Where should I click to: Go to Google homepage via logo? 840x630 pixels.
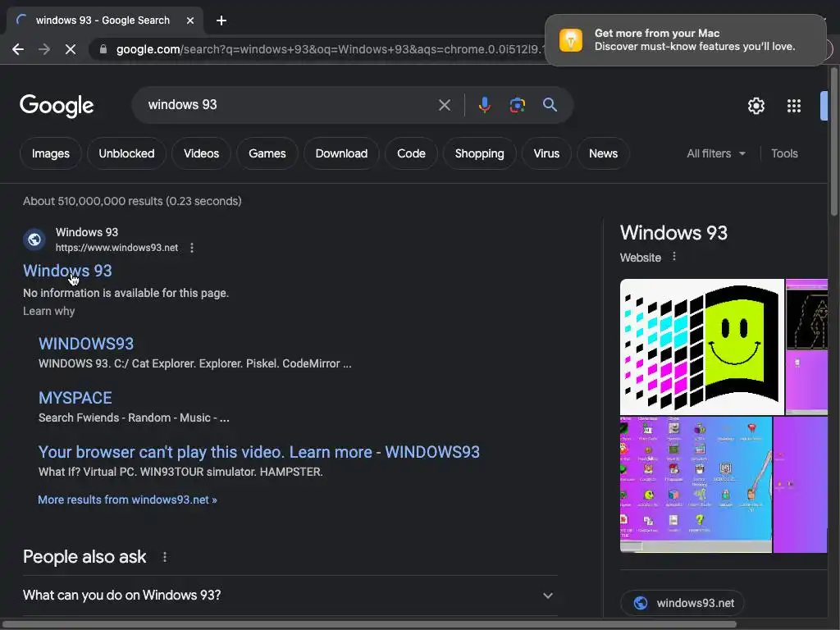pos(57,106)
